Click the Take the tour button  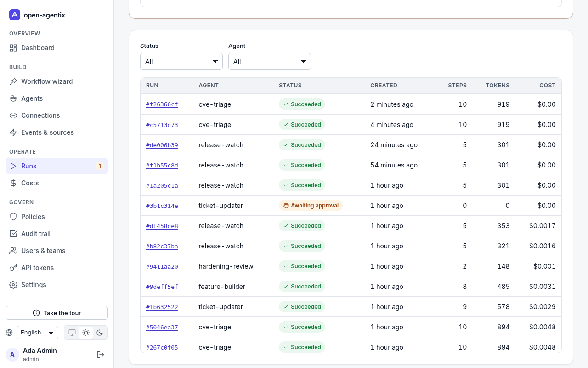click(57, 313)
